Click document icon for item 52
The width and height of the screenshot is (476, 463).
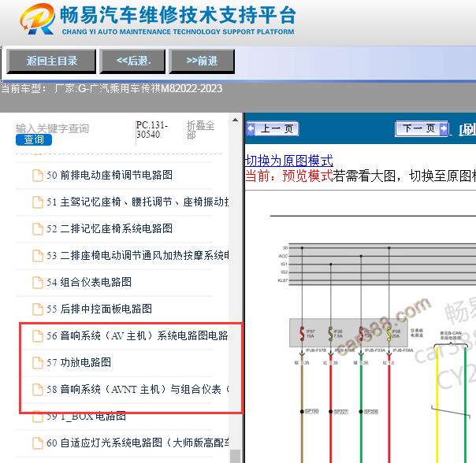[x=38, y=229]
